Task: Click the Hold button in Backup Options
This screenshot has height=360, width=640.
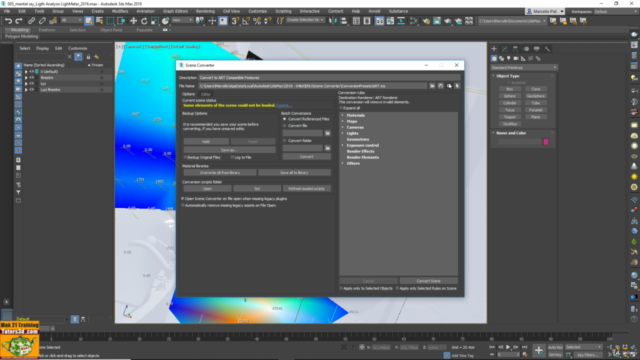Action: pyautogui.click(x=206, y=141)
